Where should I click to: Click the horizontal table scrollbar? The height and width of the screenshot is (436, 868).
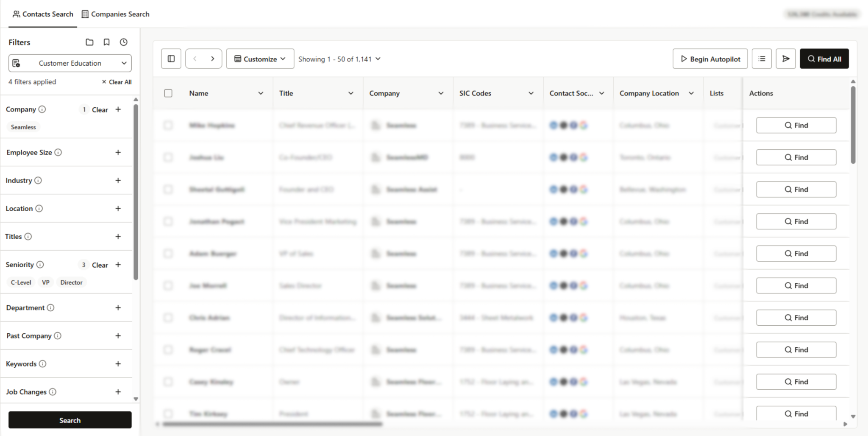pos(273,424)
